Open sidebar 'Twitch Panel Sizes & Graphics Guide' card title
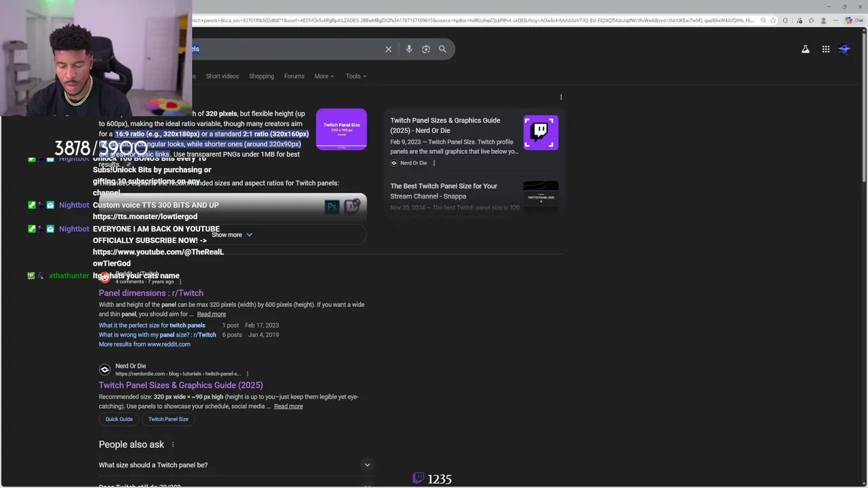The height and width of the screenshot is (488, 868). click(446, 125)
